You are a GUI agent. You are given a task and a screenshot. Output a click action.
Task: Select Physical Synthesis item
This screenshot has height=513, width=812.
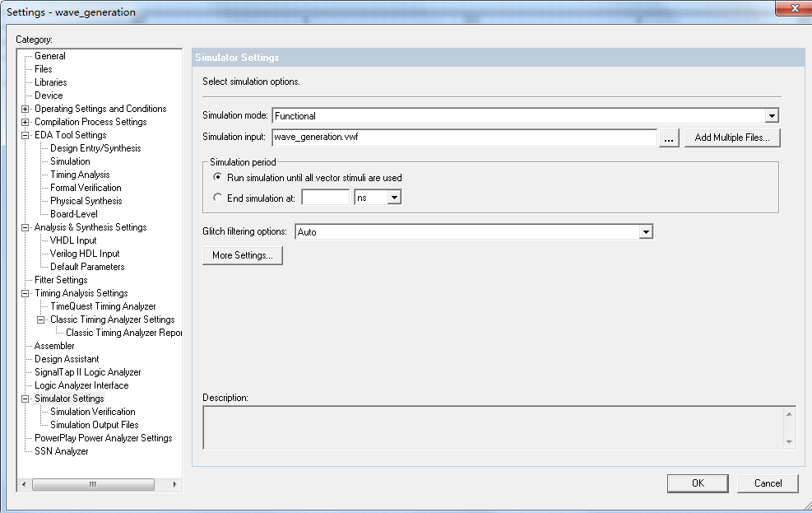pyautogui.click(x=86, y=201)
